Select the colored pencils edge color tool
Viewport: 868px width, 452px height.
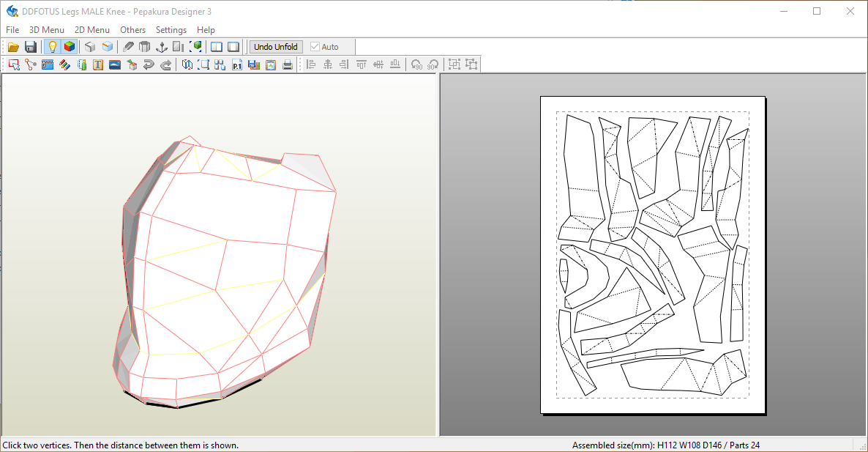(64, 64)
